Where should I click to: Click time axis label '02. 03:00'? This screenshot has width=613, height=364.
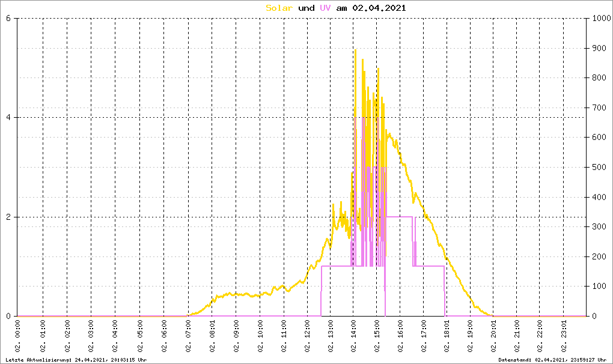click(91, 336)
